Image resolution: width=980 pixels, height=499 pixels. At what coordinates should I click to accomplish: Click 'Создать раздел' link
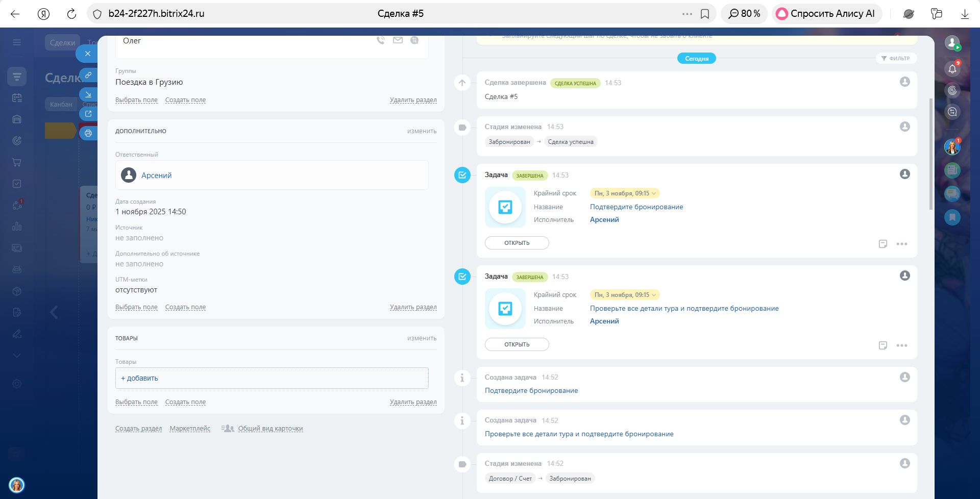click(x=138, y=429)
